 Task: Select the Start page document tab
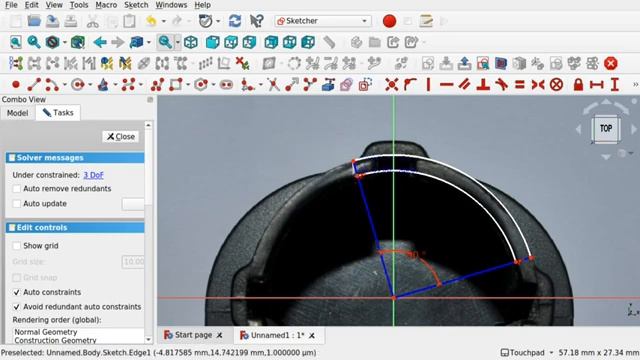(x=193, y=335)
